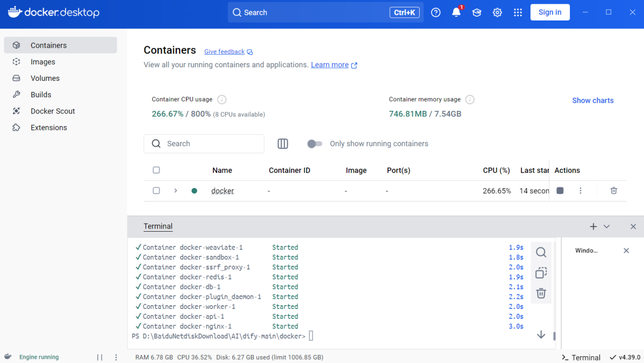Click the info icon beside Container memory usage

470,99
